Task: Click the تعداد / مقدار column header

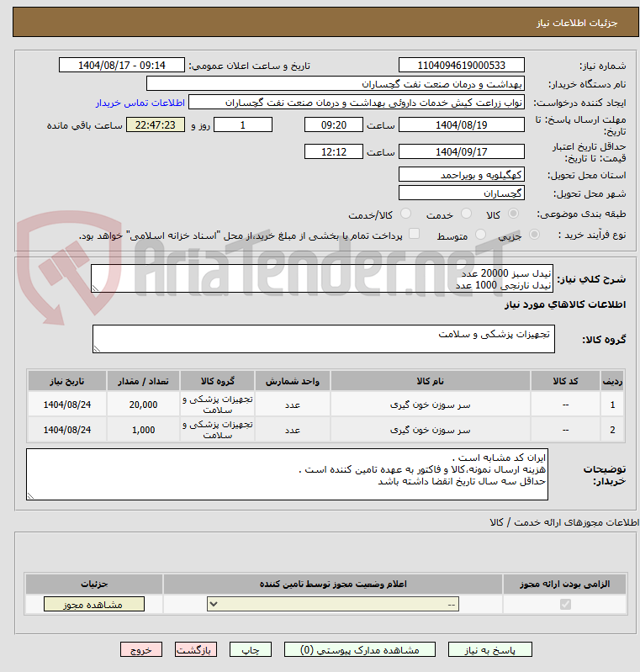Action: 144,381
